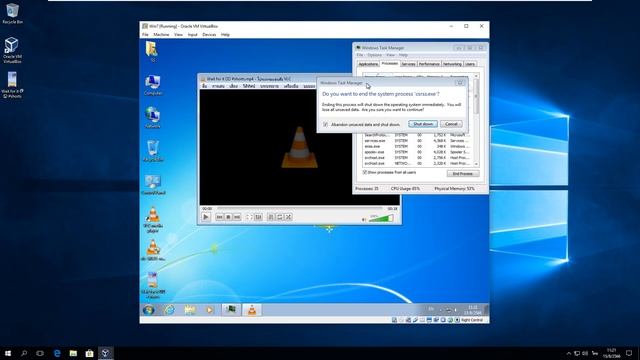Select the Computer icon on Win7 desktop
This screenshot has width=640, height=360.
tap(153, 85)
